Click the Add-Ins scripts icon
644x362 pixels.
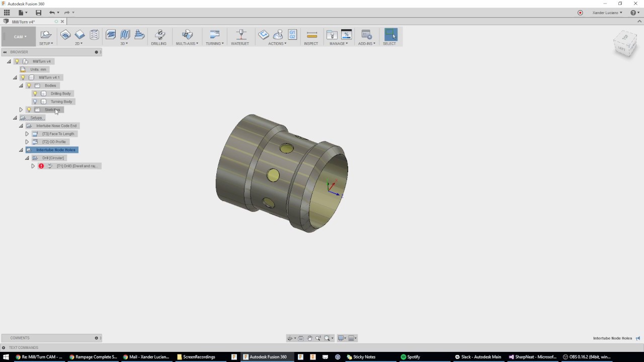pos(367,34)
